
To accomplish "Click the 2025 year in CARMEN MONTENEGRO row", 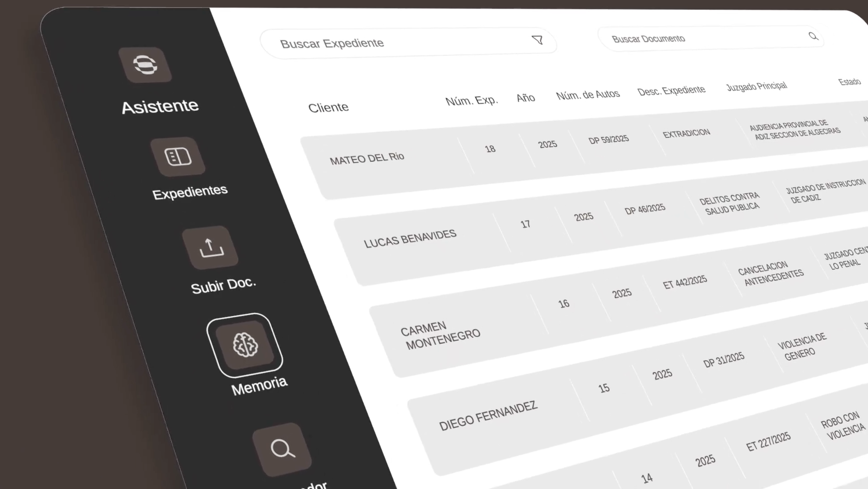I will click(x=622, y=293).
